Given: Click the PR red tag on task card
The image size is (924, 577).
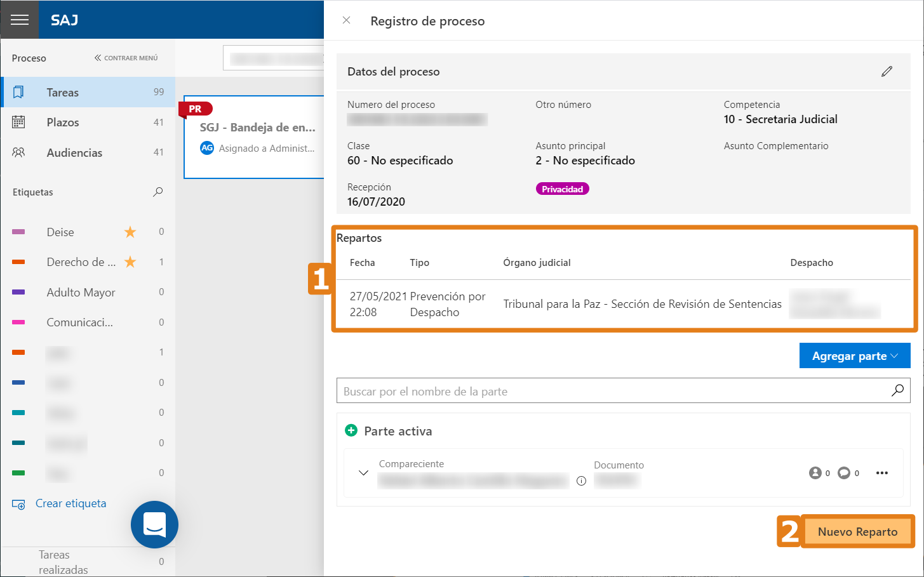Looking at the screenshot, I should click(195, 109).
